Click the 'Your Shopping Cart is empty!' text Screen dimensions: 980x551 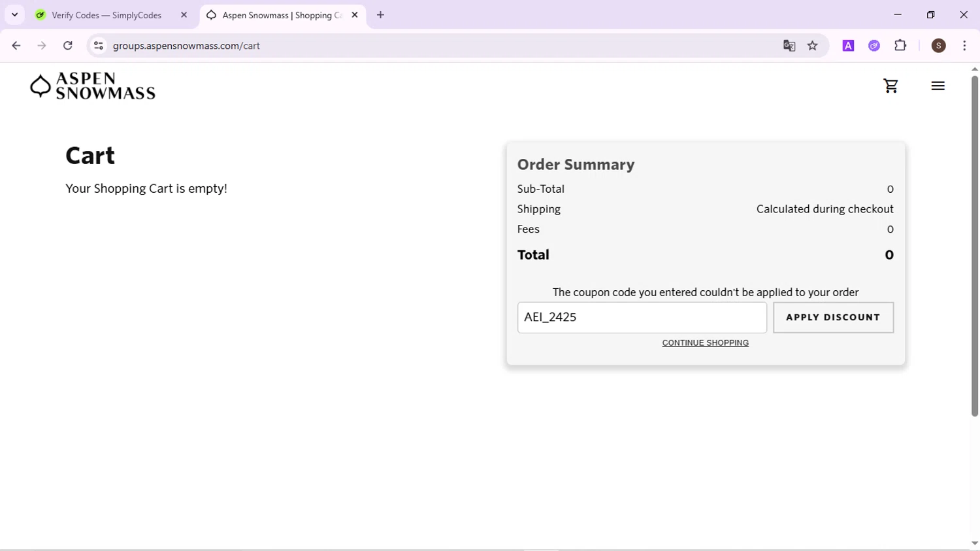point(146,189)
